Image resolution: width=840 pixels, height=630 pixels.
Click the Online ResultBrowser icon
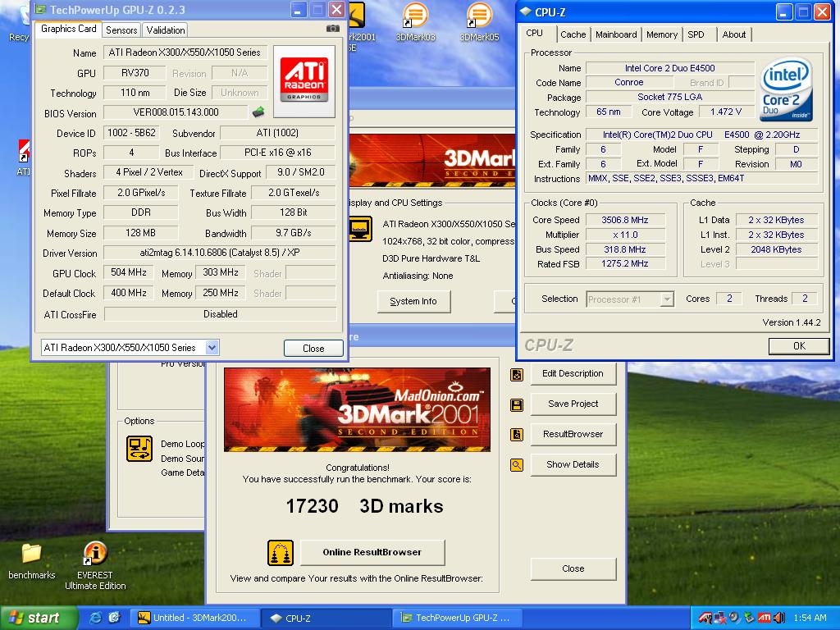281,553
